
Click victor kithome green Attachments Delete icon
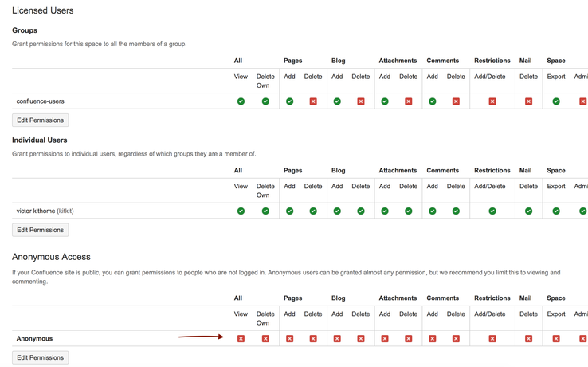409,211
